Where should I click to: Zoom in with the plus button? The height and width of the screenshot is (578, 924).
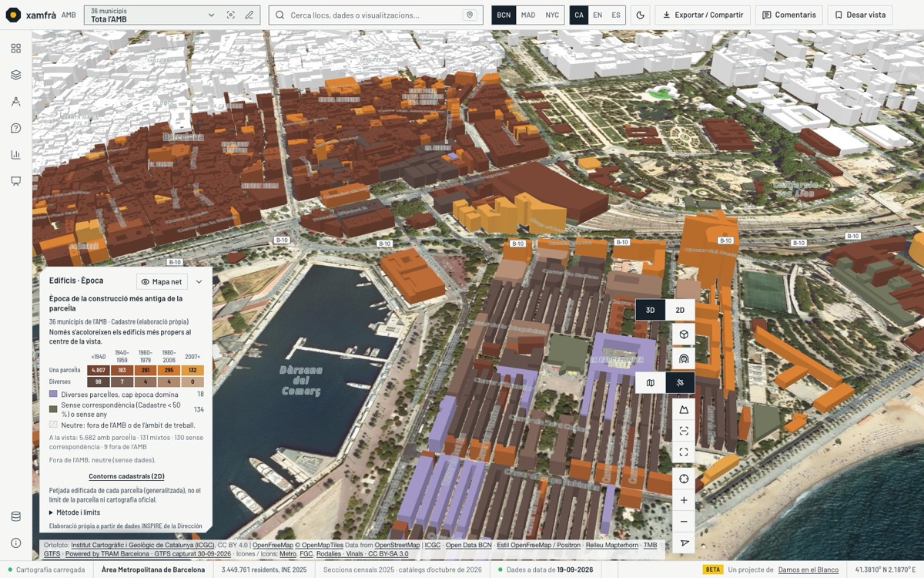click(x=684, y=500)
